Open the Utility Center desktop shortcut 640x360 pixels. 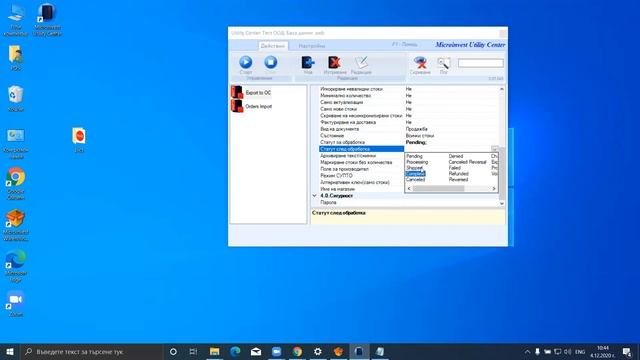click(x=47, y=20)
